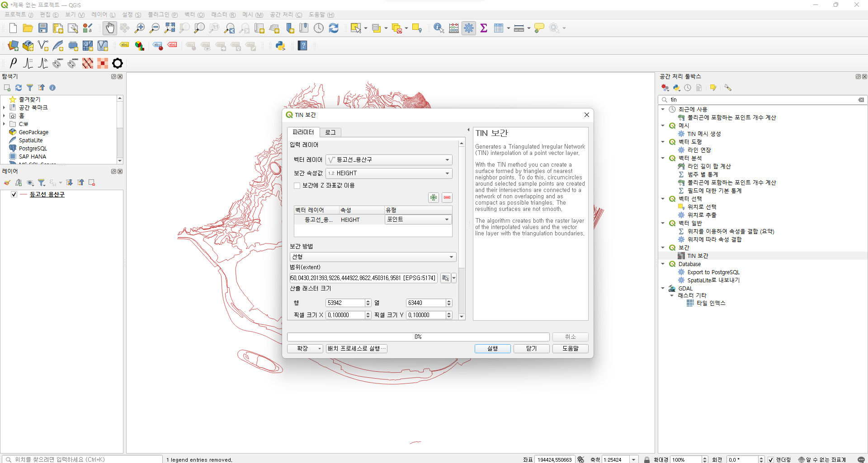Open the 보간 속성값 HEIGHT dropdown
Viewport: 868px width, 463px height.
click(x=389, y=173)
